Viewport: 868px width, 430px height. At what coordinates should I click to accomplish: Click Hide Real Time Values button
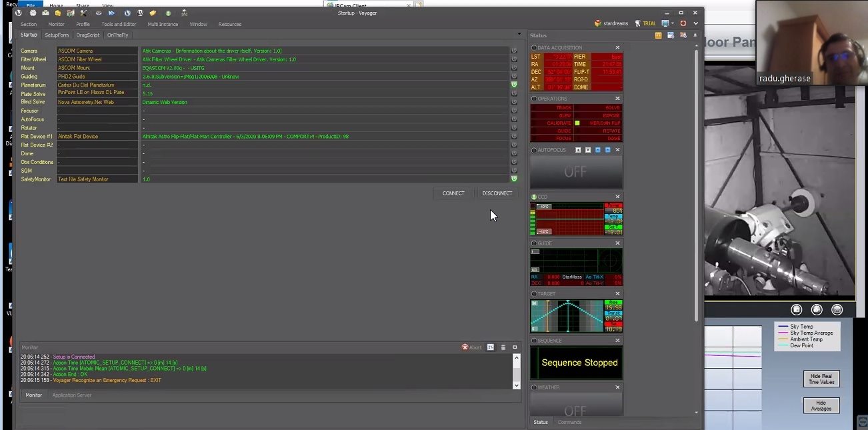821,379
